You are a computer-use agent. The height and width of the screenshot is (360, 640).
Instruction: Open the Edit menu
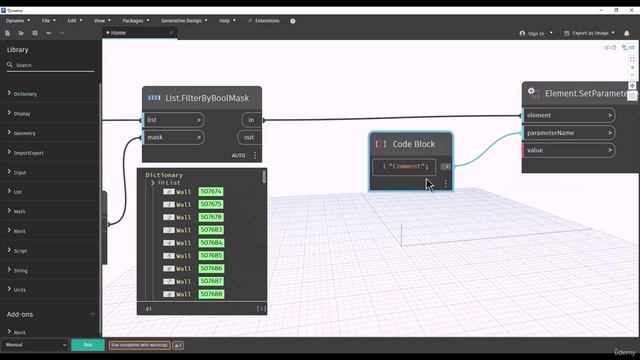tap(75, 21)
